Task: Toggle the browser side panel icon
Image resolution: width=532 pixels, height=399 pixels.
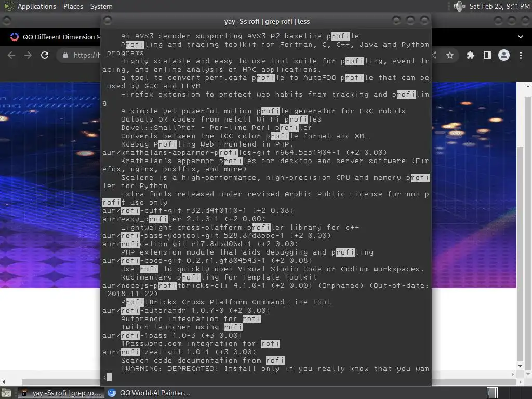Action: point(487,55)
